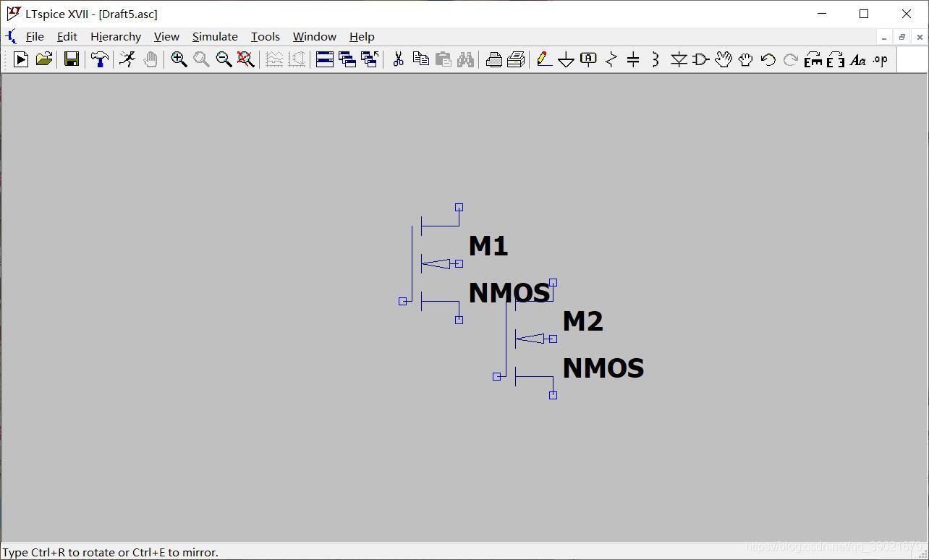Maximize the LTspice XVII window

pos(864,14)
